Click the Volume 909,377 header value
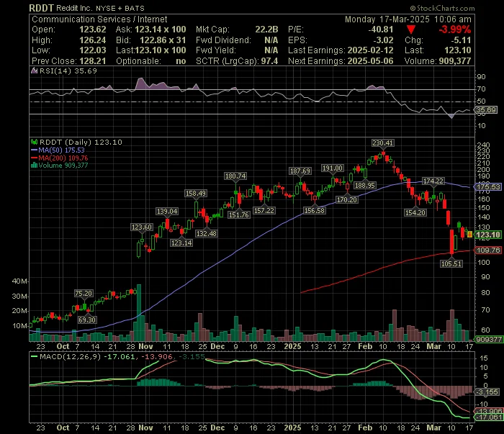 (455, 61)
